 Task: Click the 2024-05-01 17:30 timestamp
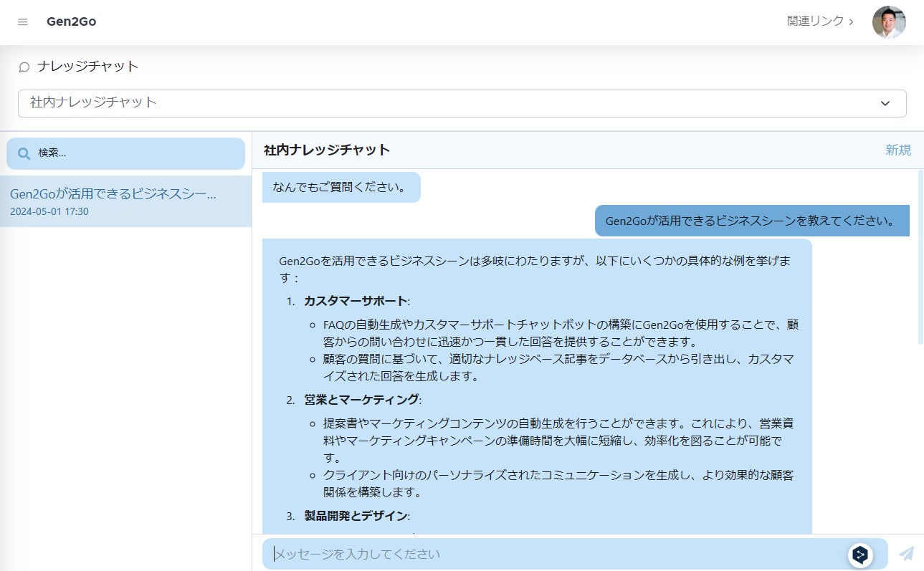click(49, 211)
